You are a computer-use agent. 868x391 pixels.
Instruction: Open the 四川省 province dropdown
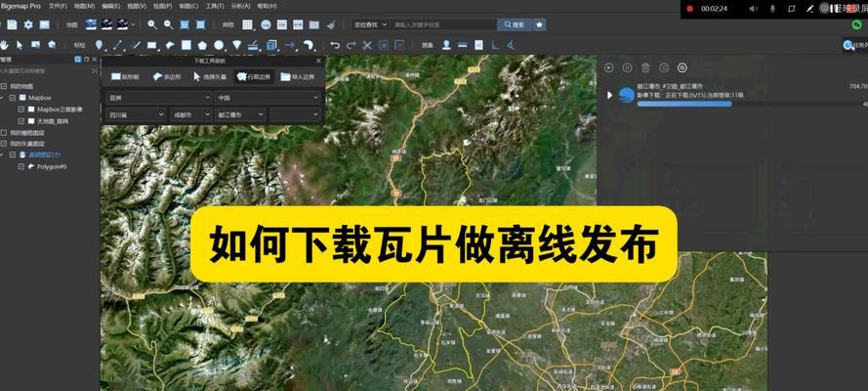(136, 114)
